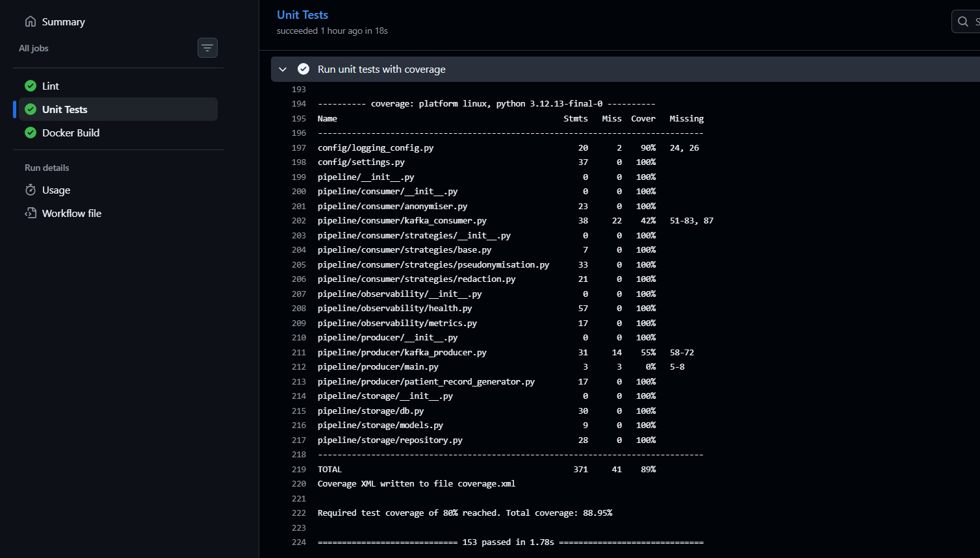Click 'succeeded 1 hour ago in 18s' status text

332,31
